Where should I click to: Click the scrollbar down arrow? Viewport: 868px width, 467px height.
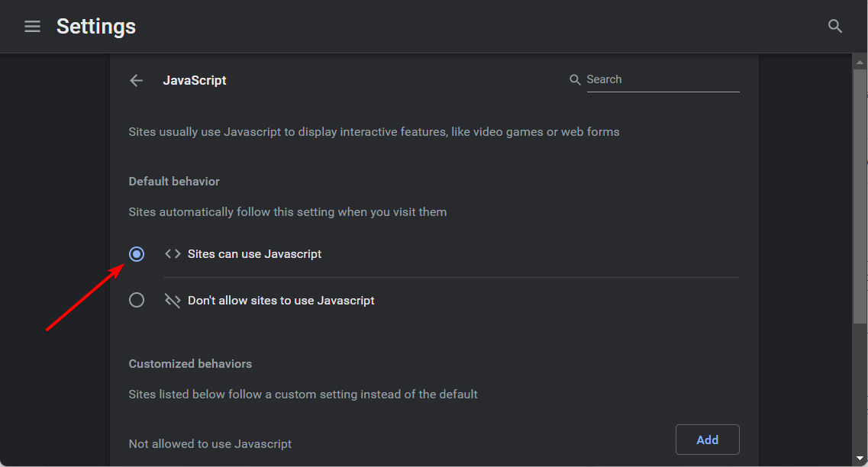(860, 458)
